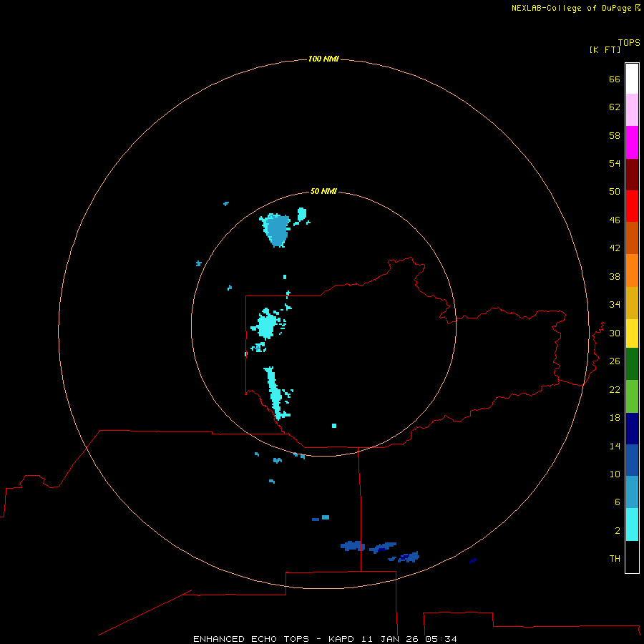Click the light pink swatch near 62
The width and height of the screenshot is (644, 644).
coord(632,110)
